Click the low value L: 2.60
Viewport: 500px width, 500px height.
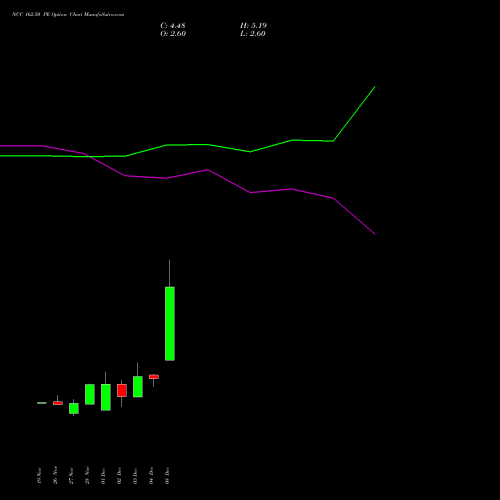(x=253, y=34)
